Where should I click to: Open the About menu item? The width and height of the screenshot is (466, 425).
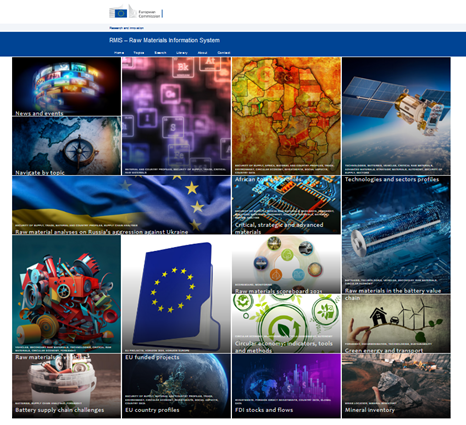pos(202,53)
